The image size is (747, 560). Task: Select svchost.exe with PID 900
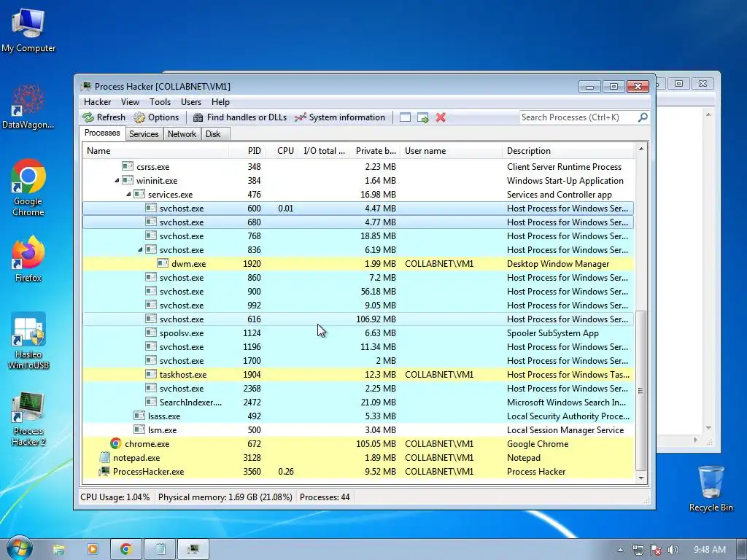(358, 292)
